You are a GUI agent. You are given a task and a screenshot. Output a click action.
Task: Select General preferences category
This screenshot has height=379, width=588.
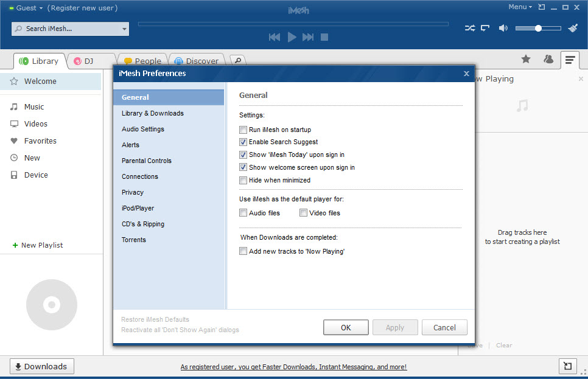point(169,97)
